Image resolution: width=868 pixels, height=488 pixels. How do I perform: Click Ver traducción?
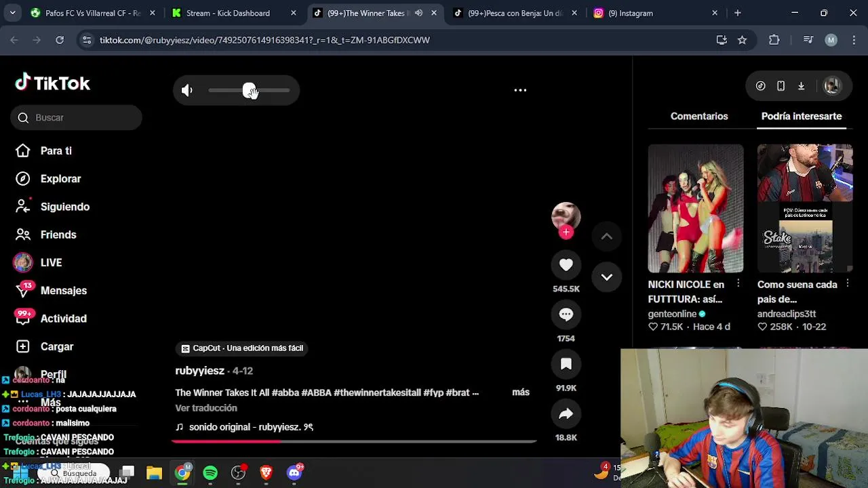(x=206, y=408)
